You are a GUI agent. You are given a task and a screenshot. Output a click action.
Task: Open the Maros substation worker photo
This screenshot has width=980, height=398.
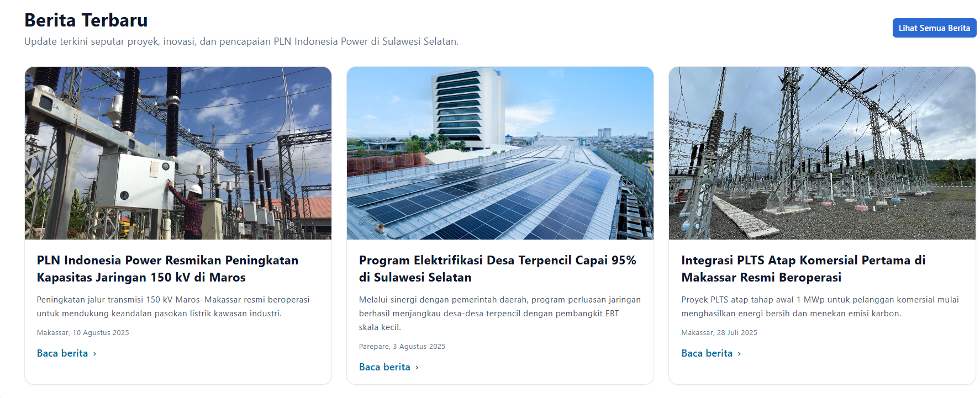click(x=178, y=153)
